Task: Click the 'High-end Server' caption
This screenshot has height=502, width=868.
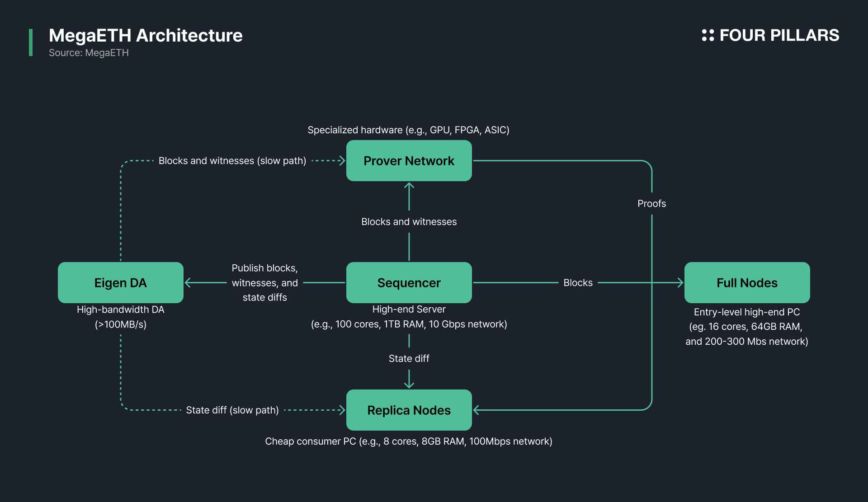Action: pyautogui.click(x=409, y=310)
